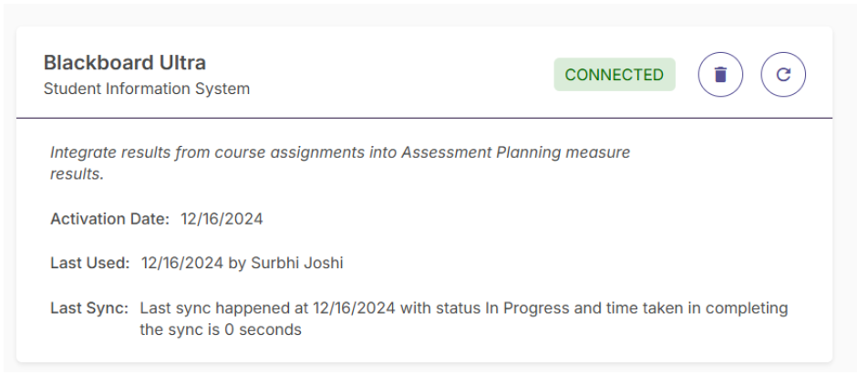
Task: Click the integration description italic text
Action: tap(340, 162)
